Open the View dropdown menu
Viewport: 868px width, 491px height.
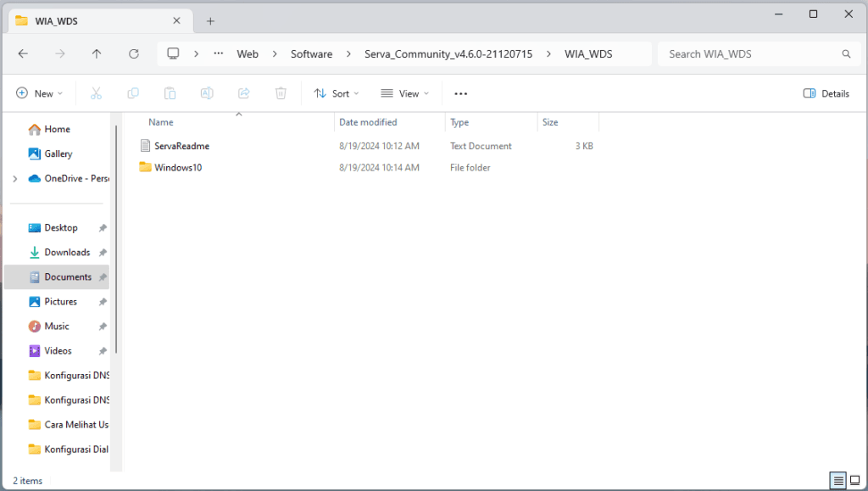click(x=404, y=93)
